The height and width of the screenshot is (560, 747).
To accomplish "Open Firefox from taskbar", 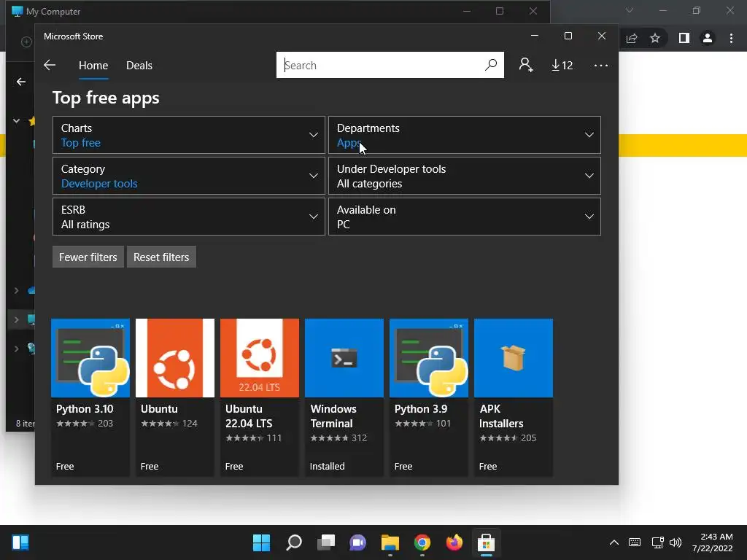I will point(454,542).
